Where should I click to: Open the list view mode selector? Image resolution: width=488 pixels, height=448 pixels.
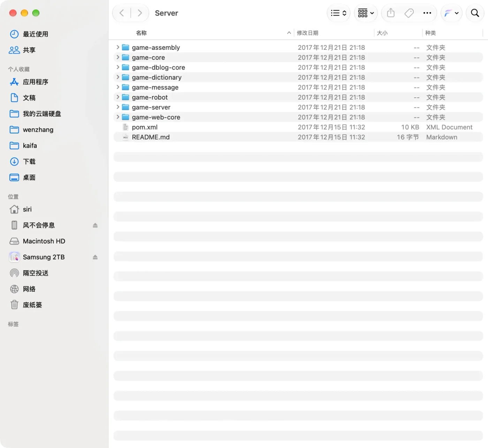[338, 13]
